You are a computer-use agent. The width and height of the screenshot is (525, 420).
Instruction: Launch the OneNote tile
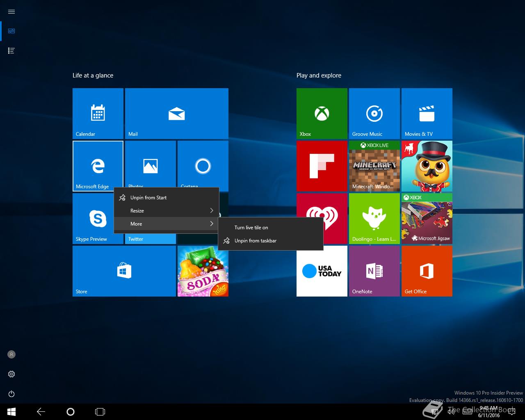374,271
